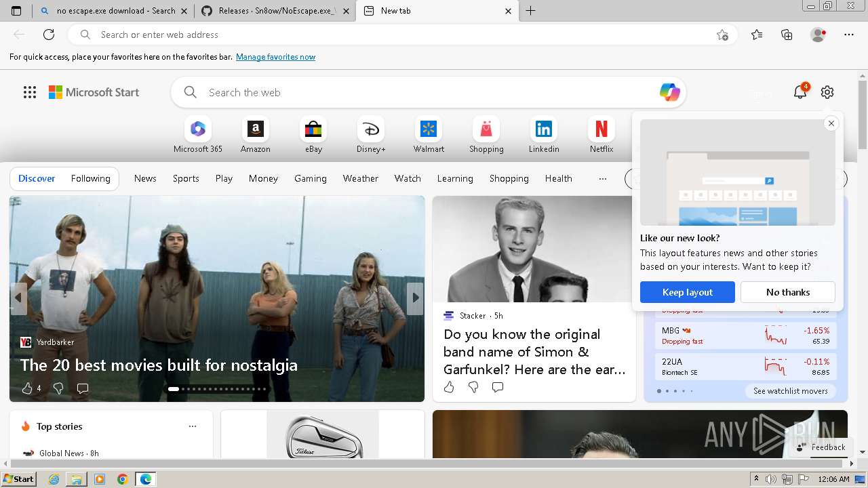Switch to the Following feed
Image resolution: width=868 pixels, height=488 pixels.
[90, 178]
